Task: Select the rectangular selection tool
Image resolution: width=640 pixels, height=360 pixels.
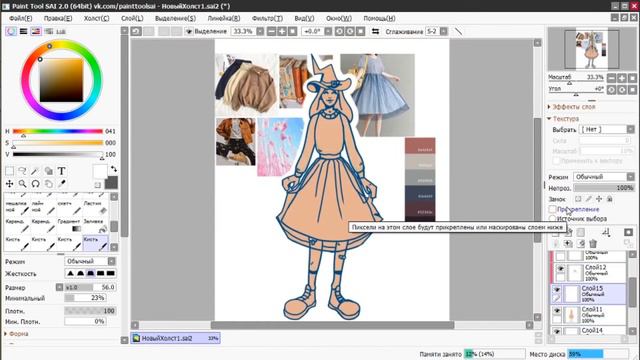Action: click(9, 171)
